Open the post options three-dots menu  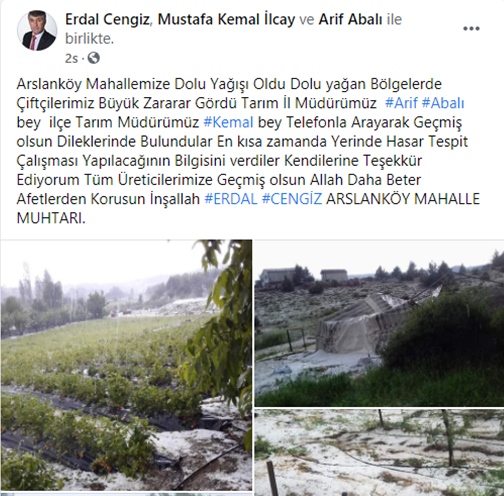(x=471, y=29)
